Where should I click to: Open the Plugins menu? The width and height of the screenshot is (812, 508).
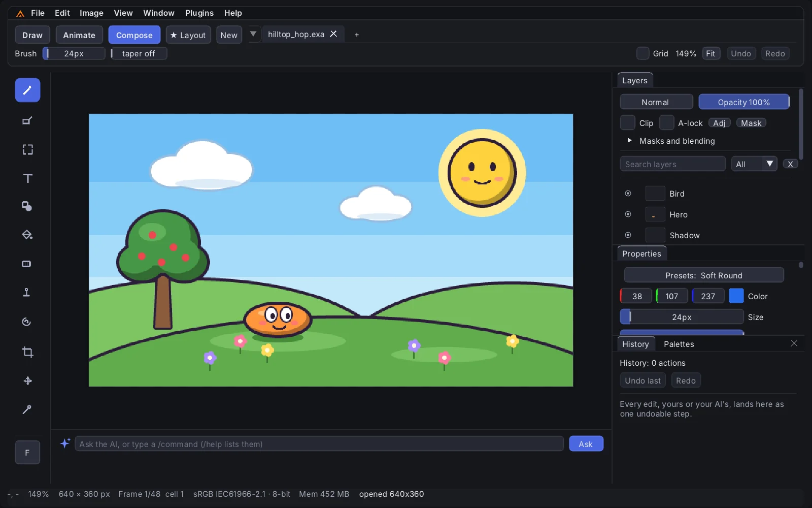199,13
